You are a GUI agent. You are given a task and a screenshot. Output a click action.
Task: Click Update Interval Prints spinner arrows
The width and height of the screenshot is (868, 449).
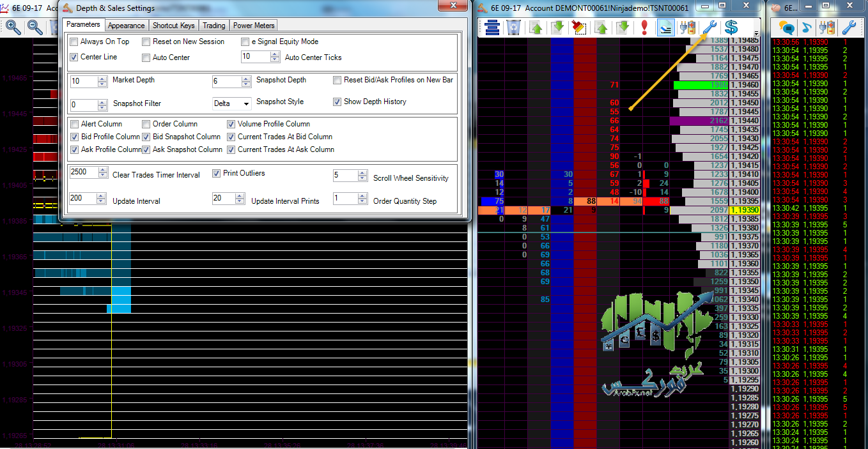tap(240, 199)
